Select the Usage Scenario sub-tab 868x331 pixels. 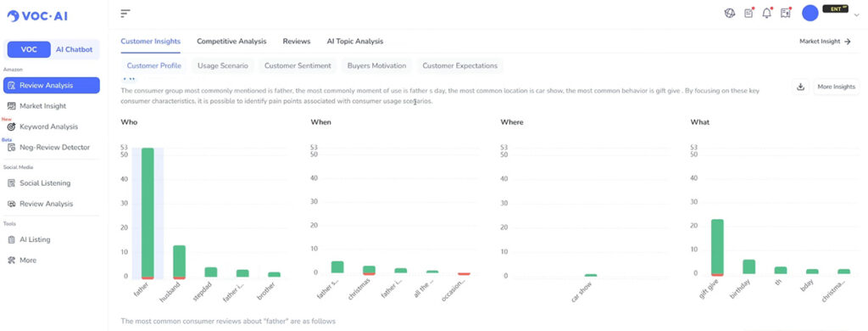(223, 66)
